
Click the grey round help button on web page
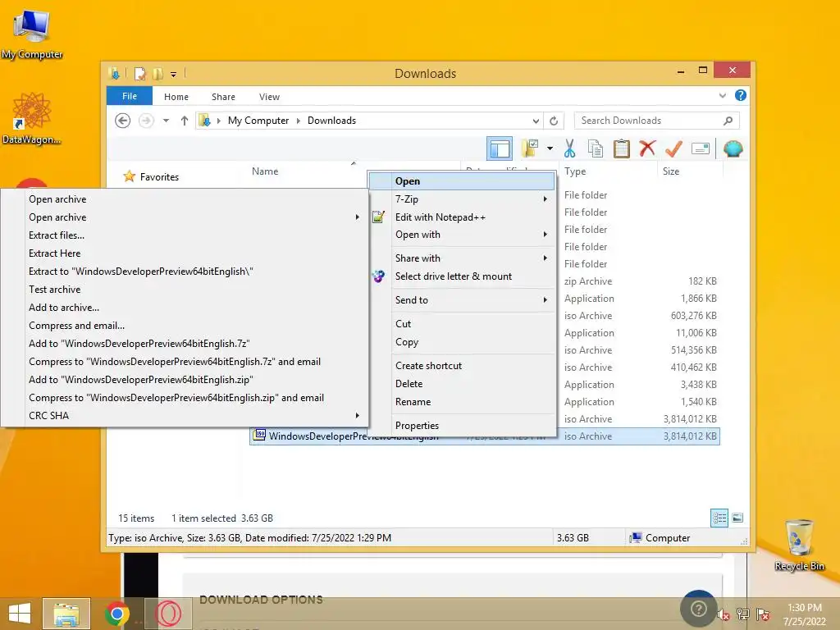click(699, 609)
